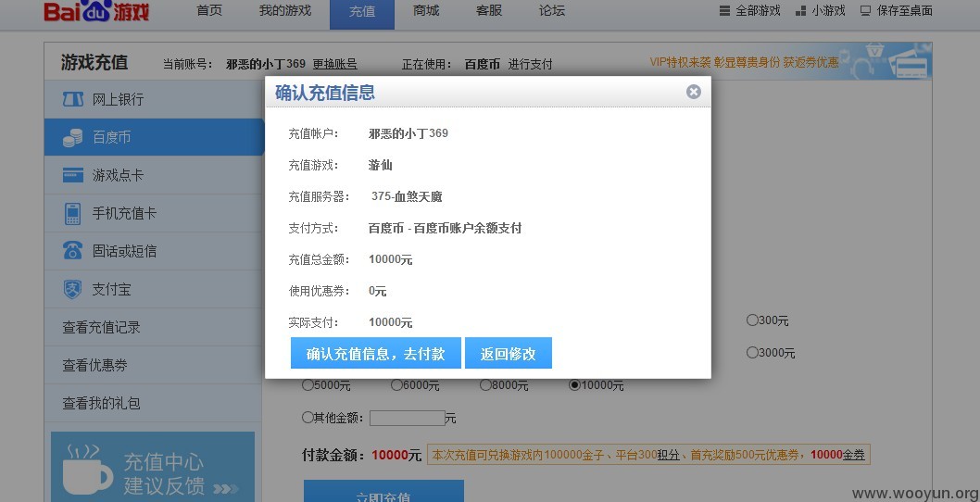Open the 我的游戏 nav tab

coord(285,10)
